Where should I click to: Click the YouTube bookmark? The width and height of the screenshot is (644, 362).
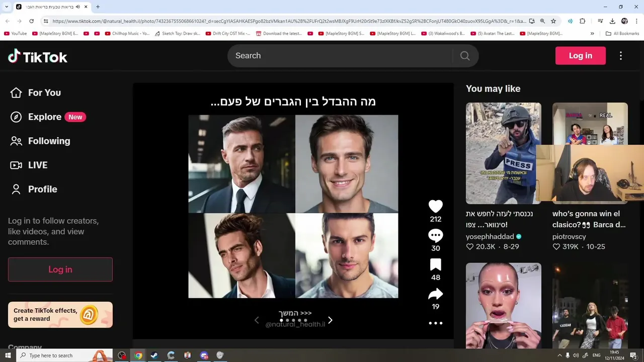click(15, 34)
